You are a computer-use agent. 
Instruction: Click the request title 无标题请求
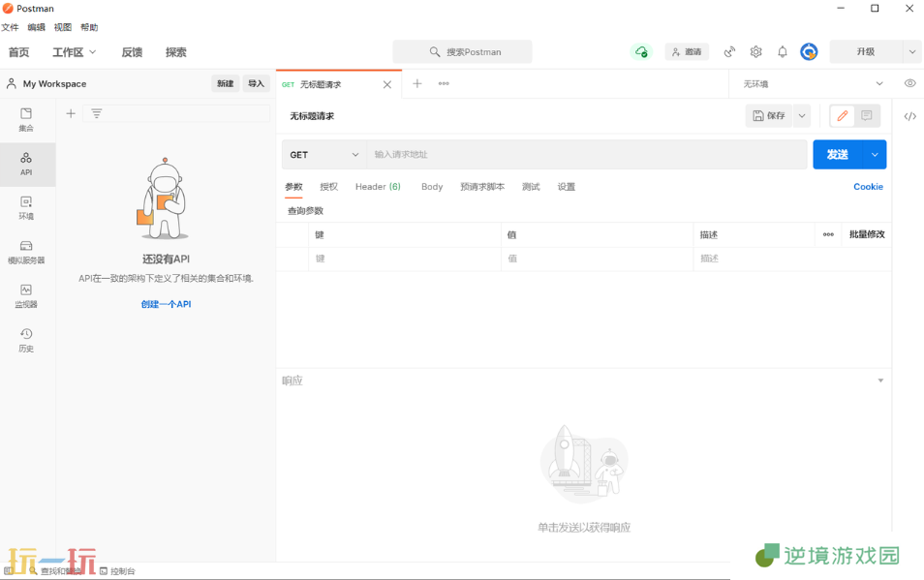pyautogui.click(x=312, y=116)
